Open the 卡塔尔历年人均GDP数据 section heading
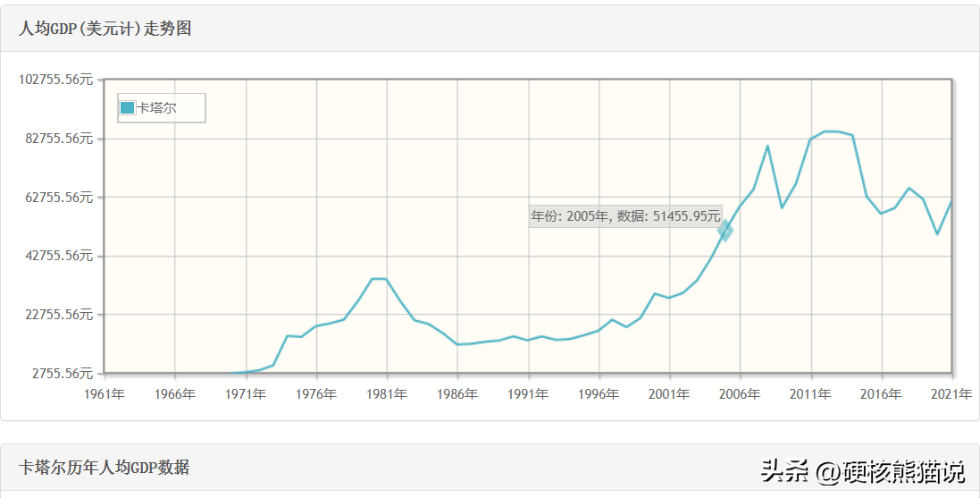The width and height of the screenshot is (980, 498). pyautogui.click(x=105, y=468)
